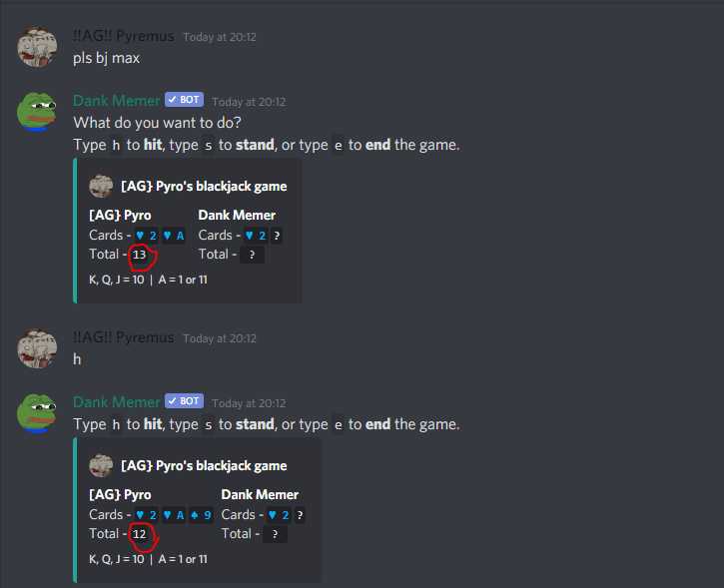Click the circled total 12 in second embed

click(x=140, y=534)
